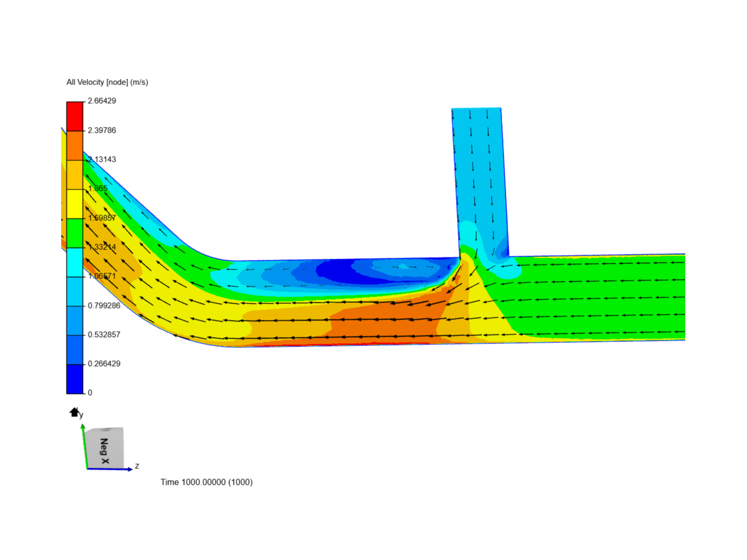Click the legend value 1.865

tap(98, 188)
